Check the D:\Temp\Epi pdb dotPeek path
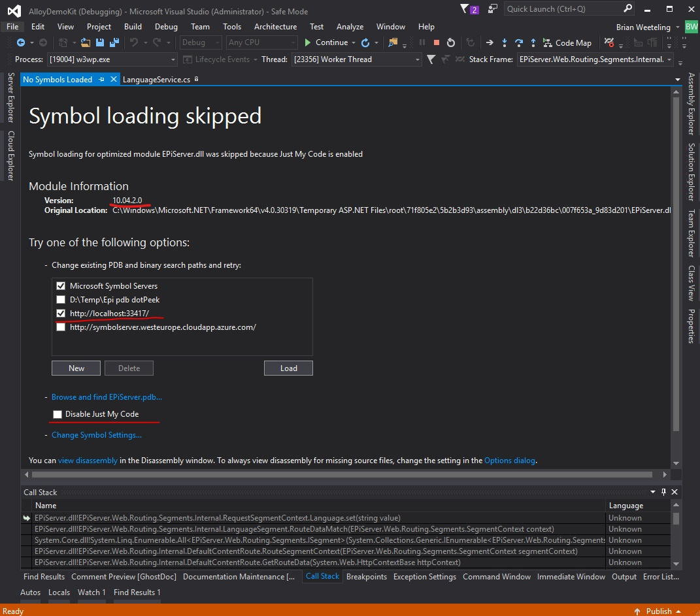This screenshot has width=700, height=616. click(x=61, y=300)
